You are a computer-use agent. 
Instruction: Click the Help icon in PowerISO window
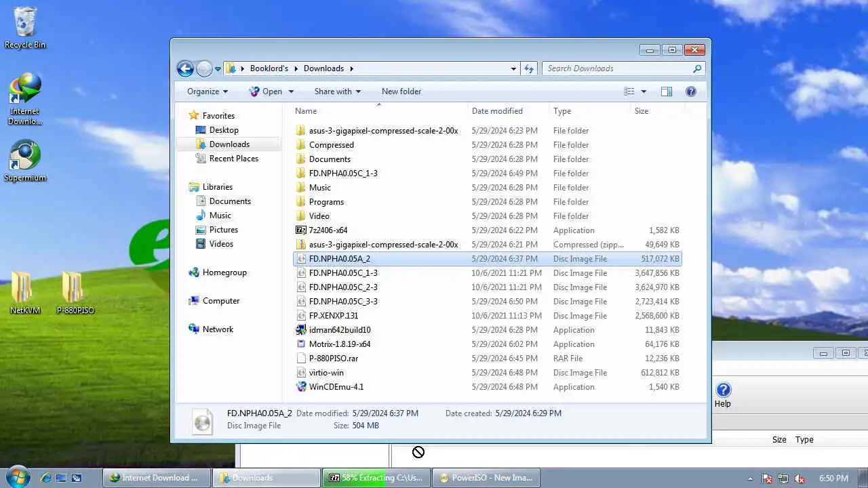pos(723,394)
